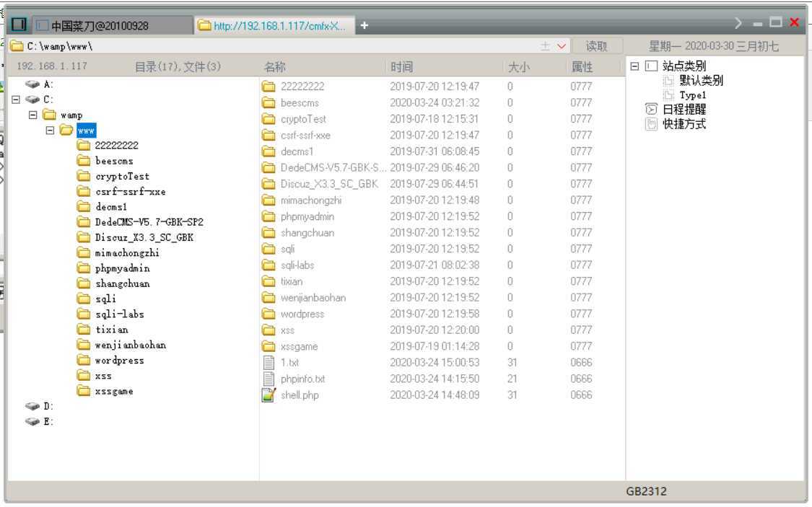
Task: Click the xss folder icon in the file list
Action: 269,330
